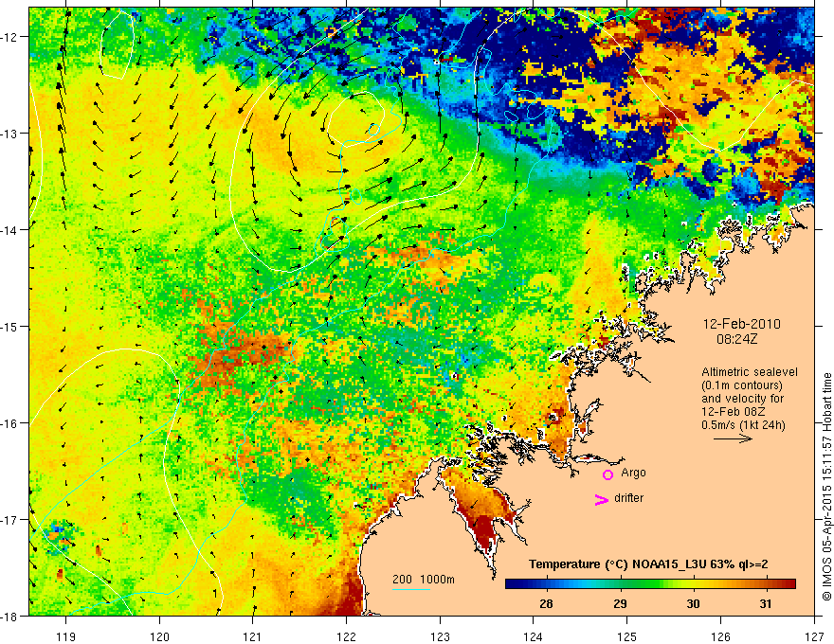Screen dimensions: 834x644
Task: Click longitude axis label 124
Action: pos(534,636)
